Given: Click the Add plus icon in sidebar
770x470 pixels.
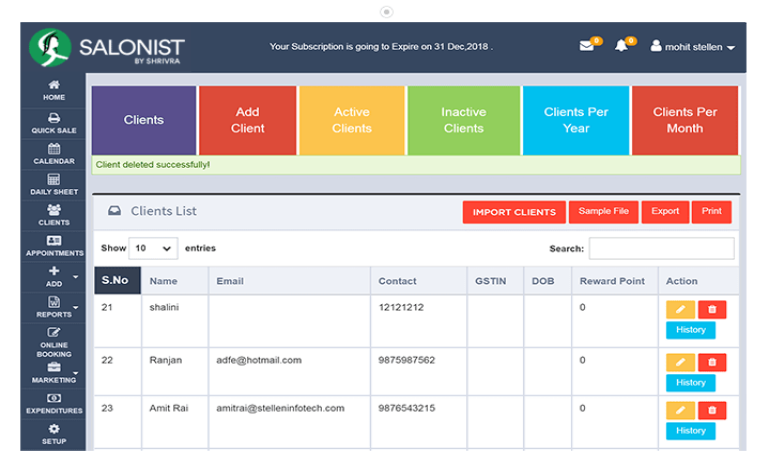Looking at the screenshot, I should (54, 271).
